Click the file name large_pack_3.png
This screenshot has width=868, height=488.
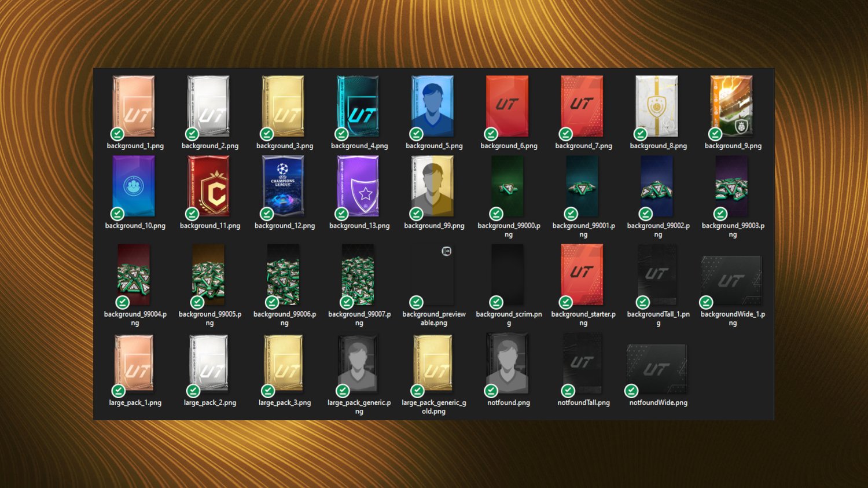(285, 403)
